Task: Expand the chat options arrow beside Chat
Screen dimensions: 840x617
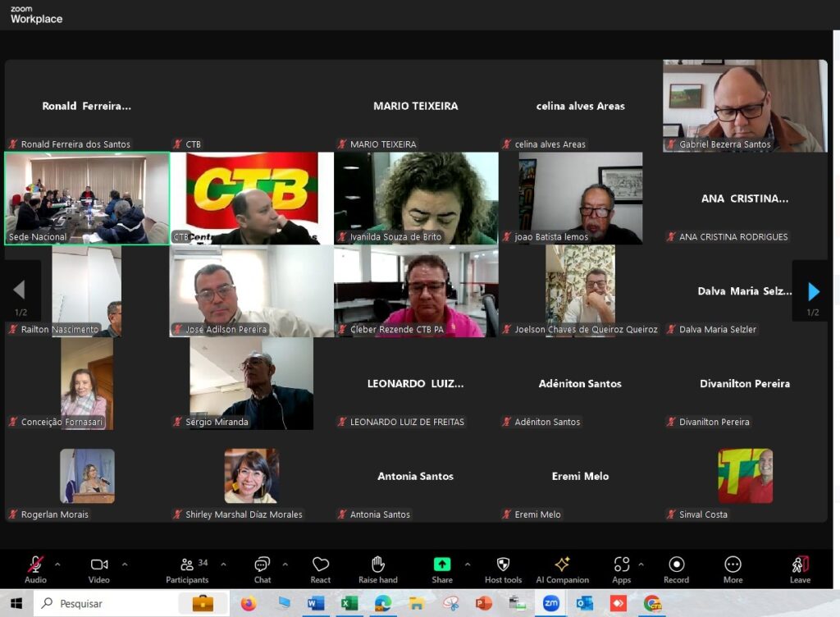Action: click(x=285, y=564)
